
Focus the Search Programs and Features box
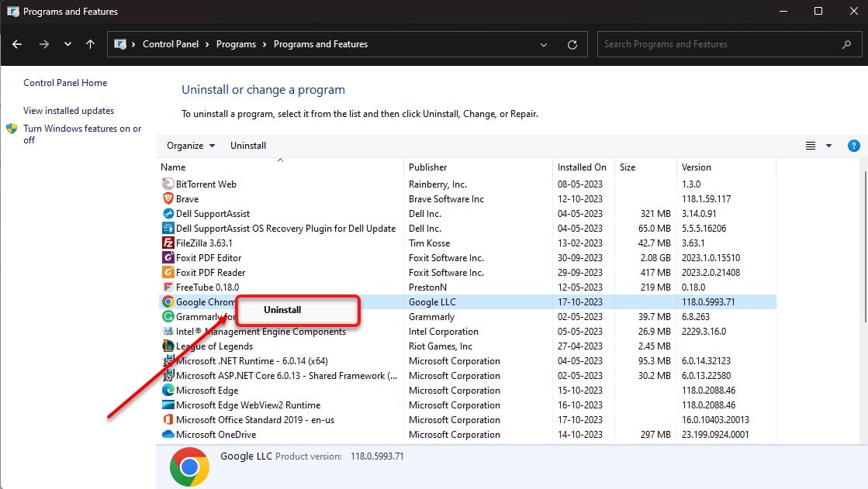pyautogui.click(x=729, y=44)
